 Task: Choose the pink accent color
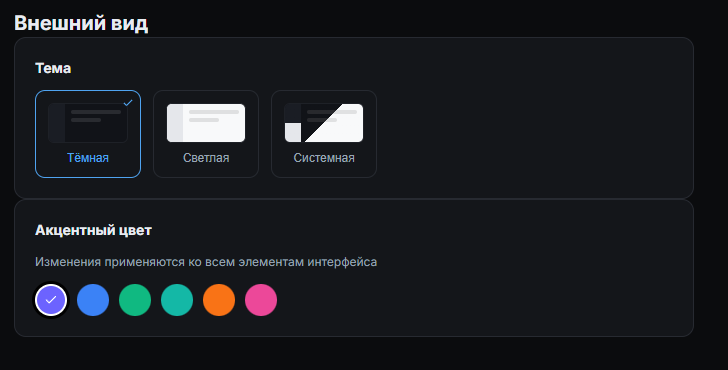pos(261,300)
